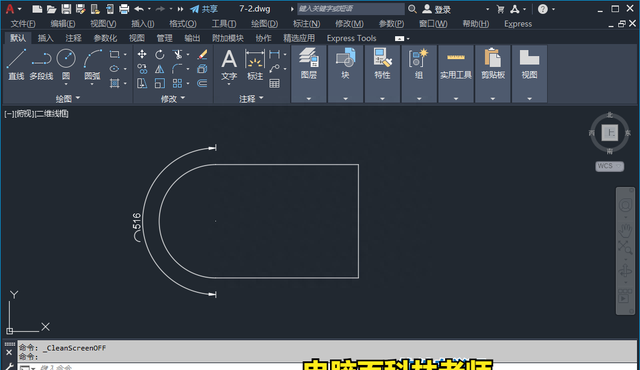Select the Scale tool
Screen dimensions: 640x370
[x=160, y=84]
